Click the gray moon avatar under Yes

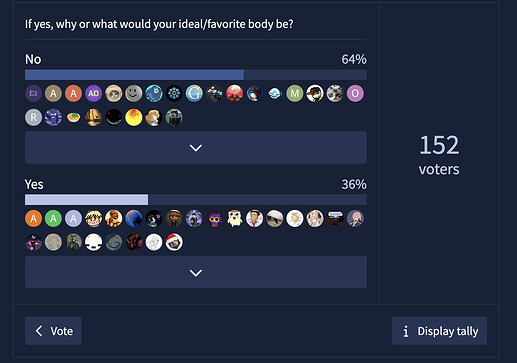pyautogui.click(x=53, y=242)
